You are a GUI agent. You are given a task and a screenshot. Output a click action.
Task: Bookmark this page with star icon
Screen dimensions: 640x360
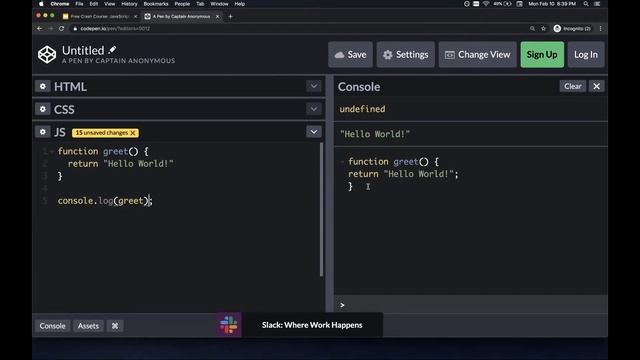(543, 29)
